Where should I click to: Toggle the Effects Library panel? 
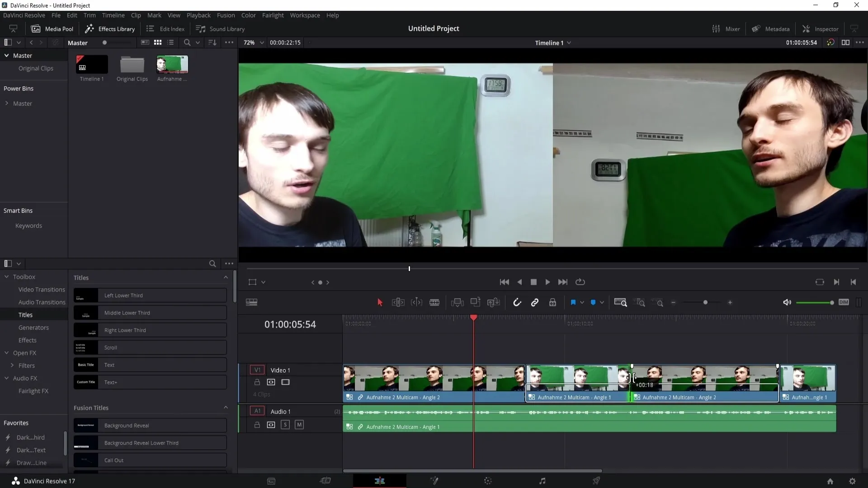tap(110, 29)
